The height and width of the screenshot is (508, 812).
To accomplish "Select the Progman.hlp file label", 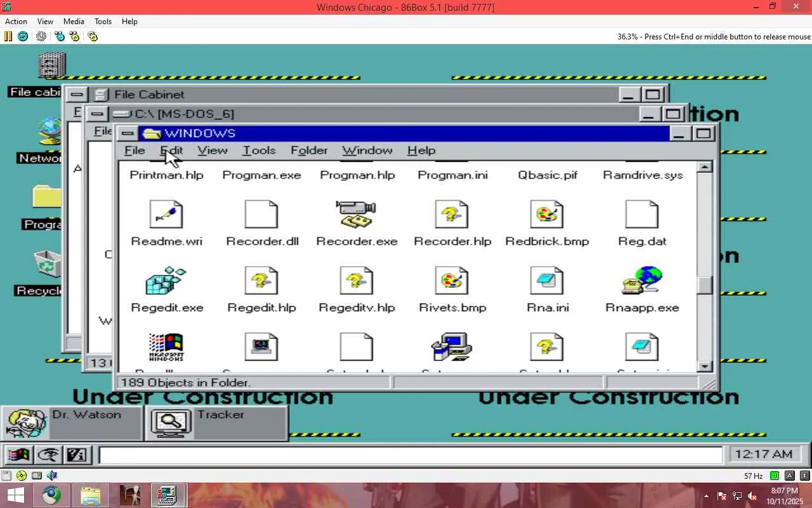I will pyautogui.click(x=357, y=175).
